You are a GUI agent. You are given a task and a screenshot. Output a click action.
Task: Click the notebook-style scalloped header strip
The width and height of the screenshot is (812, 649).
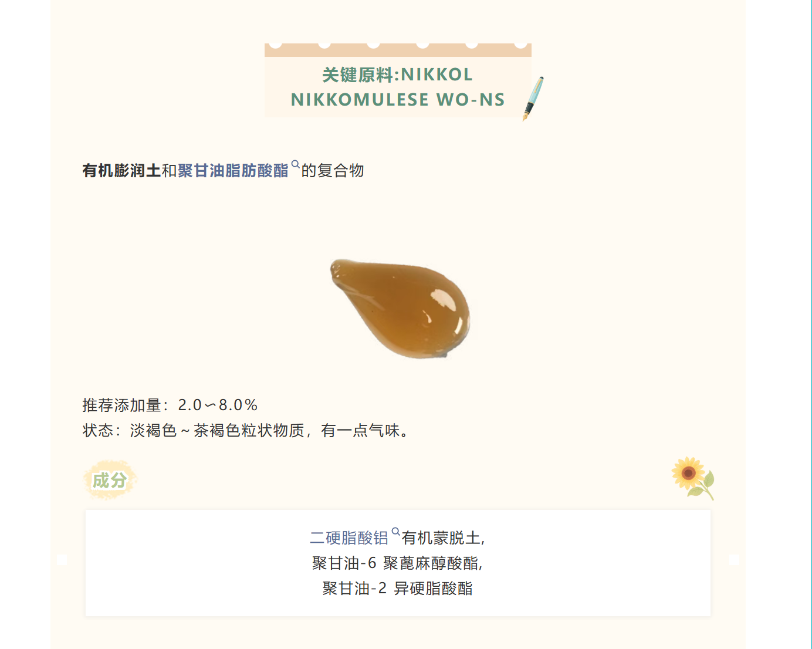pyautogui.click(x=398, y=50)
